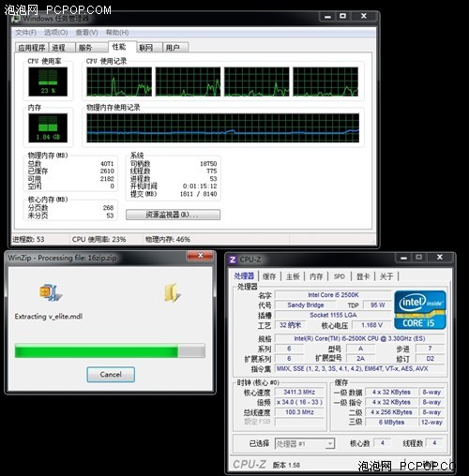Click the CPU usage gauge showing 23 %
The width and height of the screenshot is (469, 476).
tap(48, 82)
